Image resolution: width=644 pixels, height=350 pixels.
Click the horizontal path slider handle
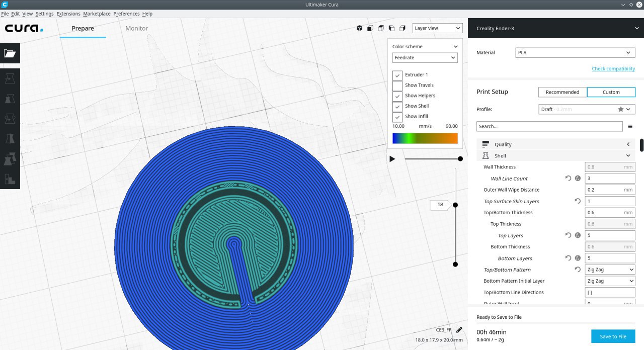pyautogui.click(x=460, y=159)
